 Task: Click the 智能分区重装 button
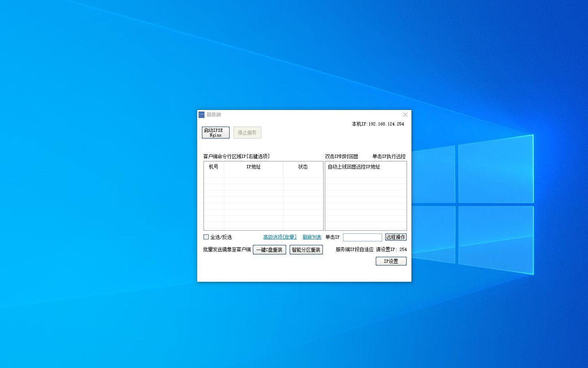(306, 250)
